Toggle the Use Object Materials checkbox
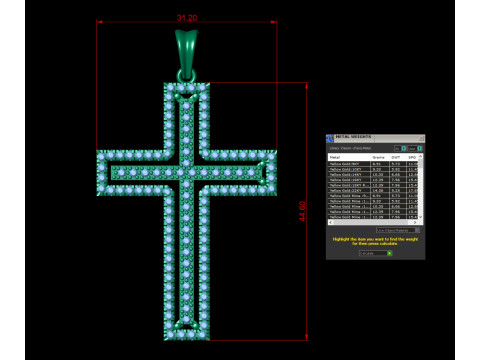Screen dimensions: 480x360 [x=417, y=230]
